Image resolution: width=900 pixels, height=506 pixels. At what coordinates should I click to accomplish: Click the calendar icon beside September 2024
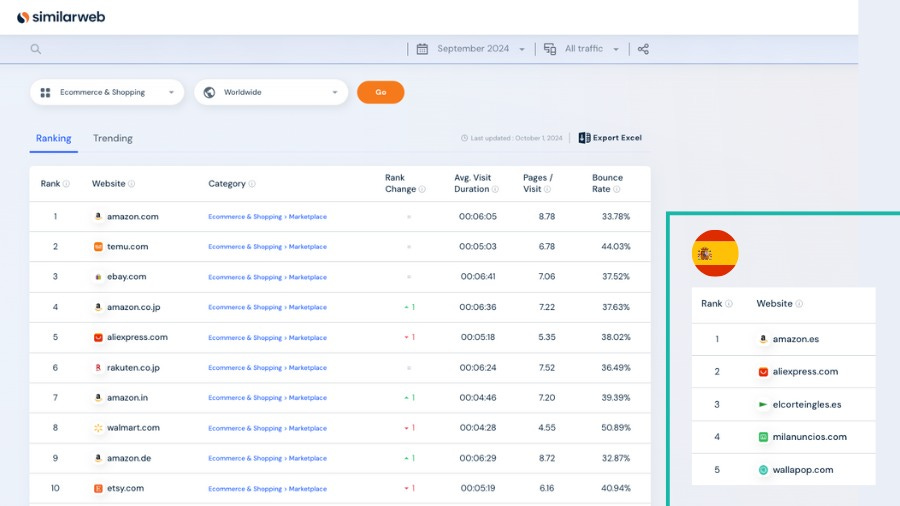coord(422,49)
